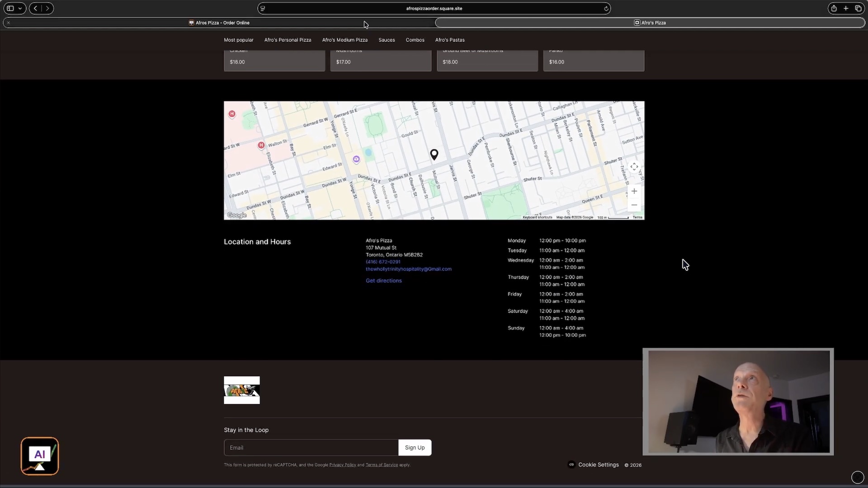
Task: Zoom in on the map with plus button
Action: point(634,191)
